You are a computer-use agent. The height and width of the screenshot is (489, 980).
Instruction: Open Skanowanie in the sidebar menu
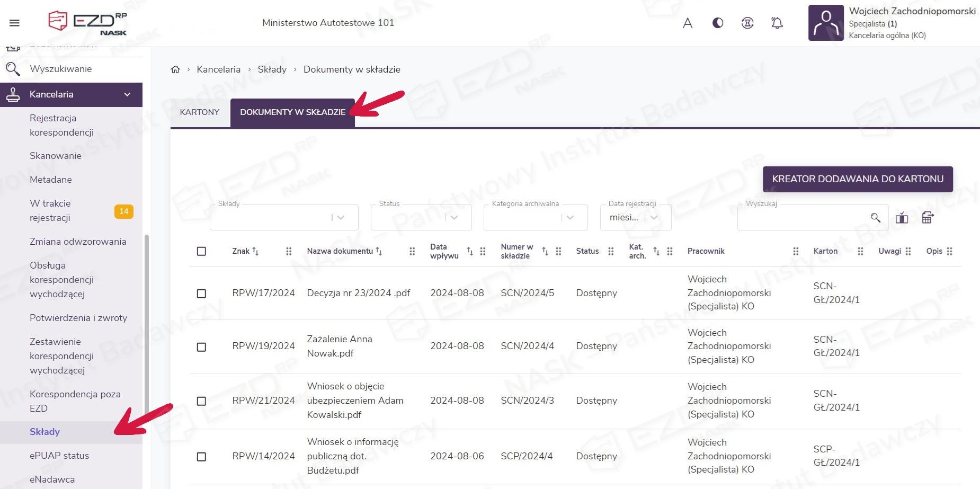tap(56, 156)
